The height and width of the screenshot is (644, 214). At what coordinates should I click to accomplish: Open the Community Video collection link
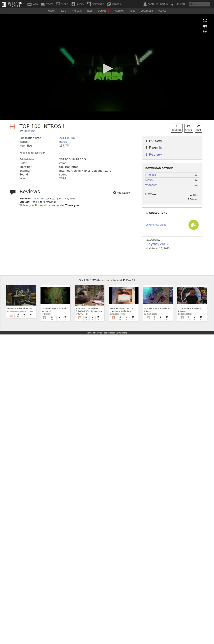click(x=156, y=225)
